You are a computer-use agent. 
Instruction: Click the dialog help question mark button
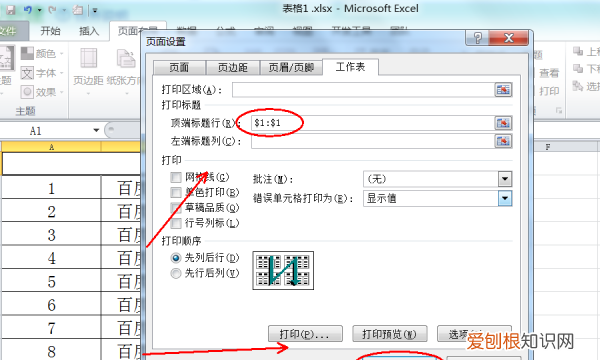click(x=478, y=38)
